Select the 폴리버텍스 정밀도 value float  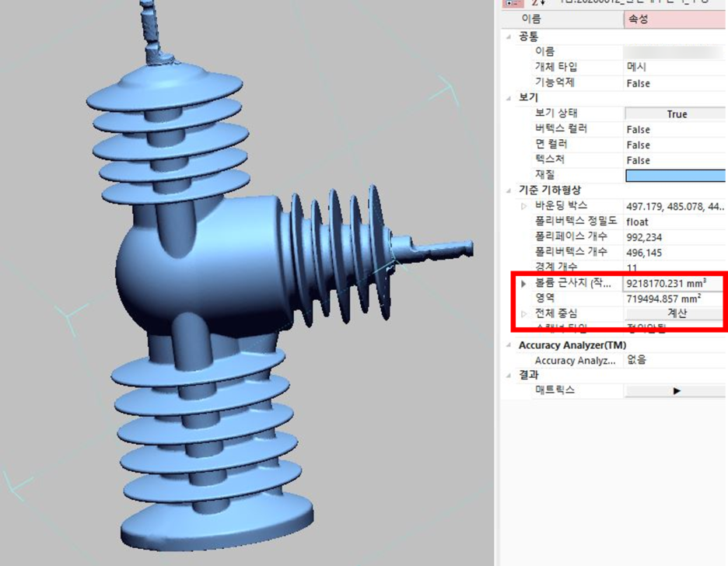pos(638,222)
